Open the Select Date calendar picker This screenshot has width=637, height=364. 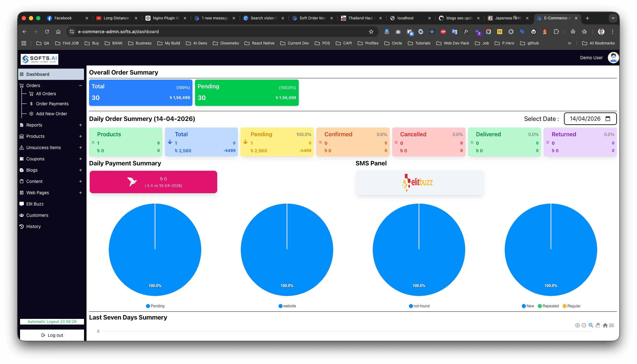pyautogui.click(x=608, y=119)
